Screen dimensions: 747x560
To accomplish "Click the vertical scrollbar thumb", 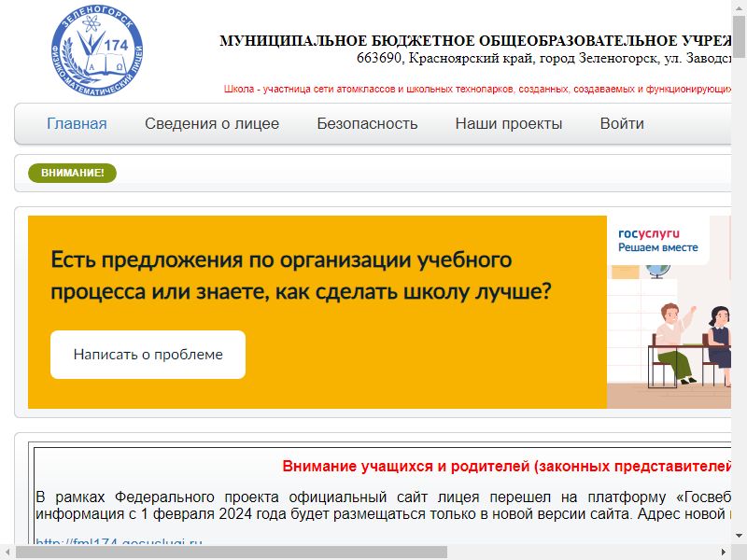I will (740, 36).
